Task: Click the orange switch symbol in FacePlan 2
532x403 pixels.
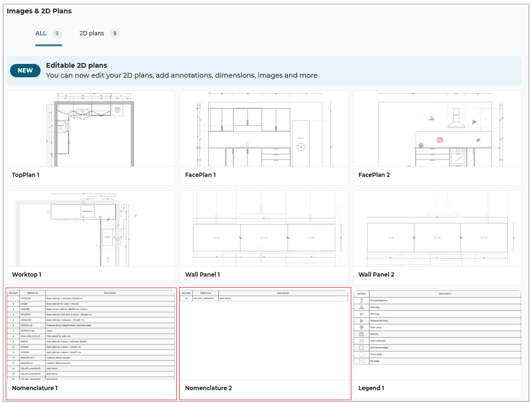Action: 440,140
